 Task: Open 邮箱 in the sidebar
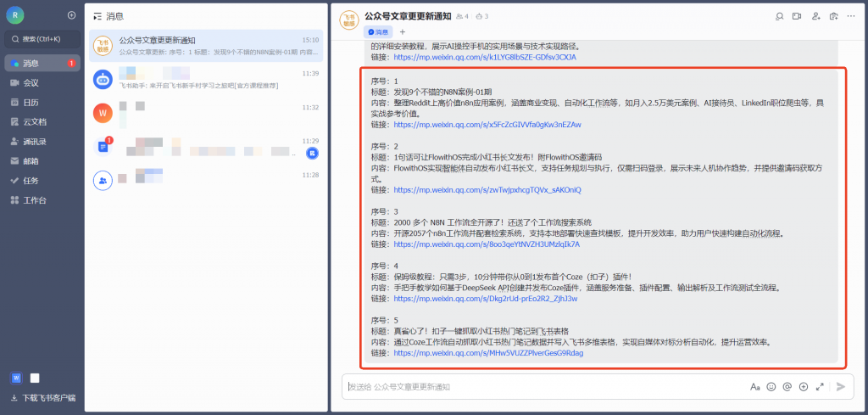(42, 161)
